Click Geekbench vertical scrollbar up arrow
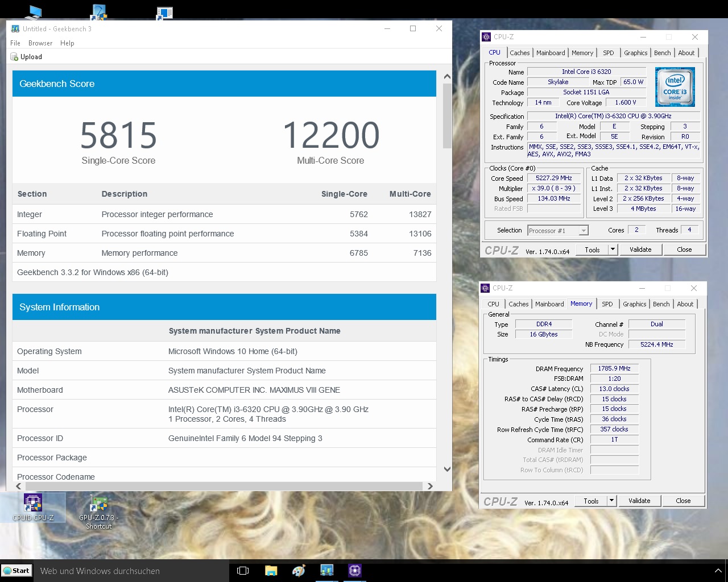 pos(447,77)
